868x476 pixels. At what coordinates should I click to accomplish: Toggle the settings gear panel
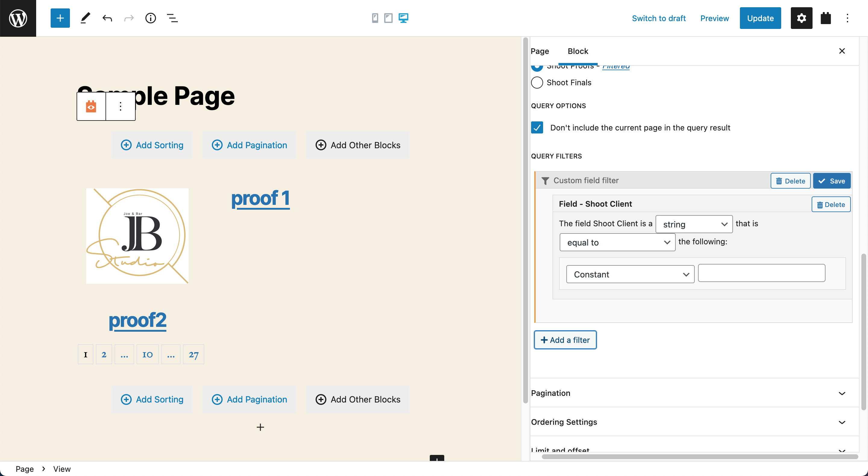tap(801, 18)
